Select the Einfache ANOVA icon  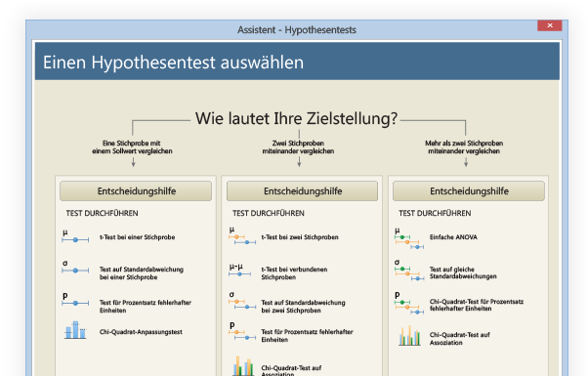pyautogui.click(x=409, y=239)
